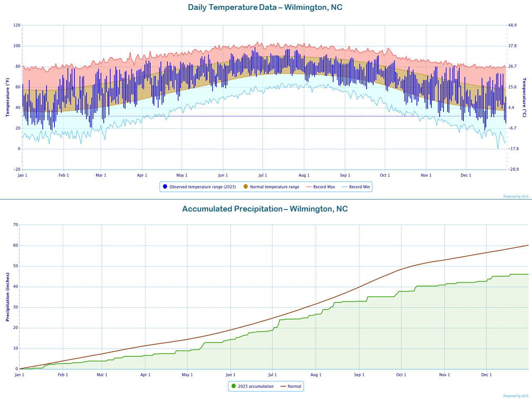
Task: Click Jul 1 label on temperature chart axis
Action: 263,175
